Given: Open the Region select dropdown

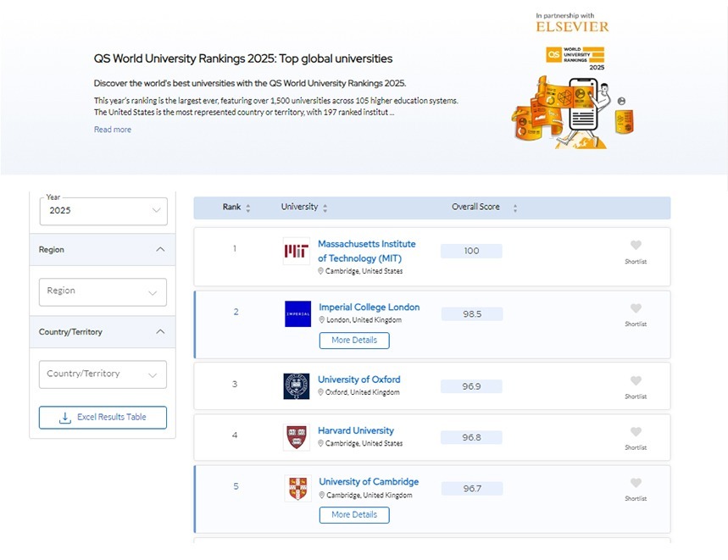Looking at the screenshot, I should pos(103,291).
